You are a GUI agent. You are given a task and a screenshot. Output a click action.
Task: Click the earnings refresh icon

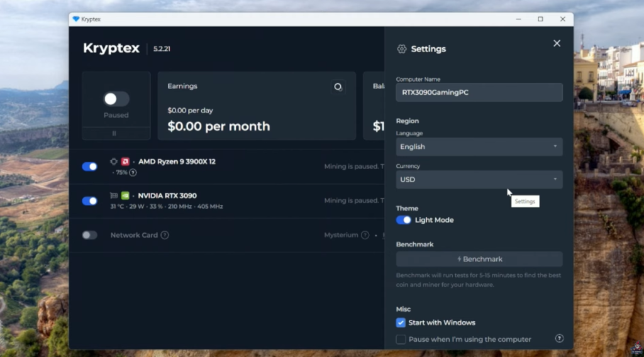pos(338,87)
